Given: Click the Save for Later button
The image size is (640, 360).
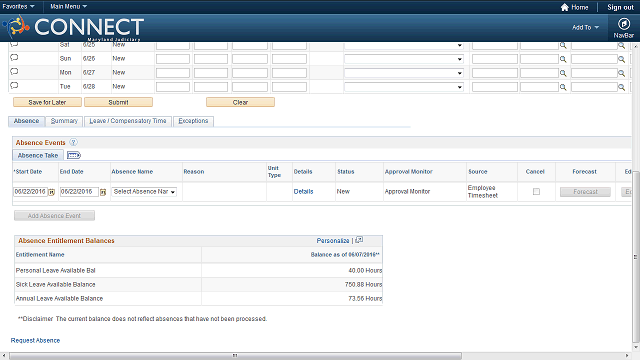Looking at the screenshot, I should pos(47,102).
